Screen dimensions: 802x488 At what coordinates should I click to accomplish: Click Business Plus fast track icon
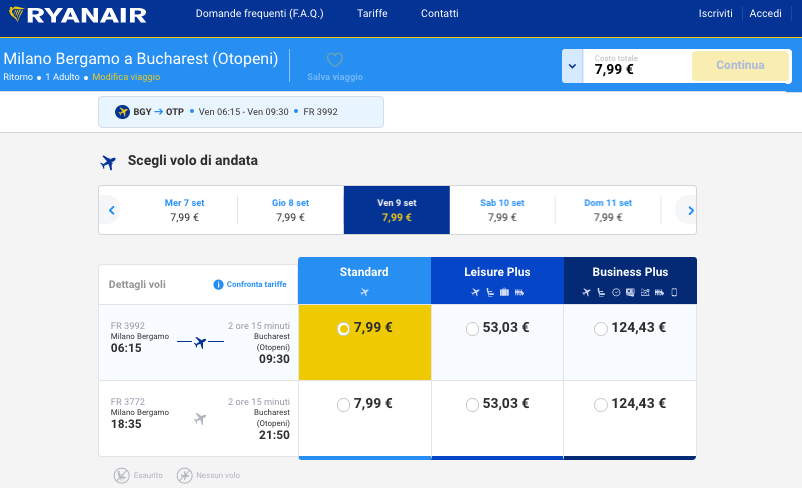(x=645, y=292)
